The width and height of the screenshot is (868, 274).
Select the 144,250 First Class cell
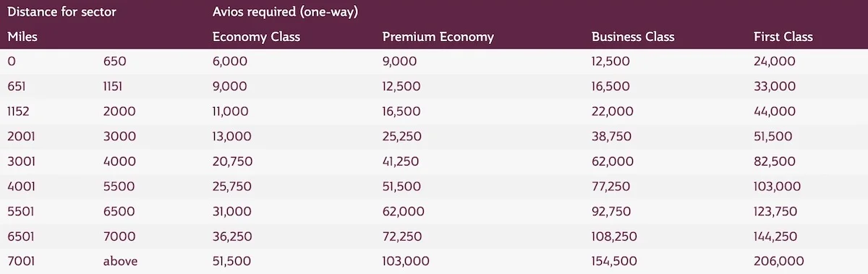[775, 236]
